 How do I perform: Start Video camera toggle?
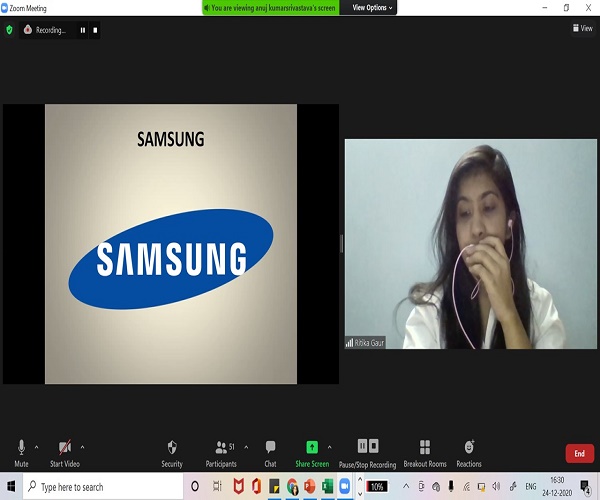[65, 453]
